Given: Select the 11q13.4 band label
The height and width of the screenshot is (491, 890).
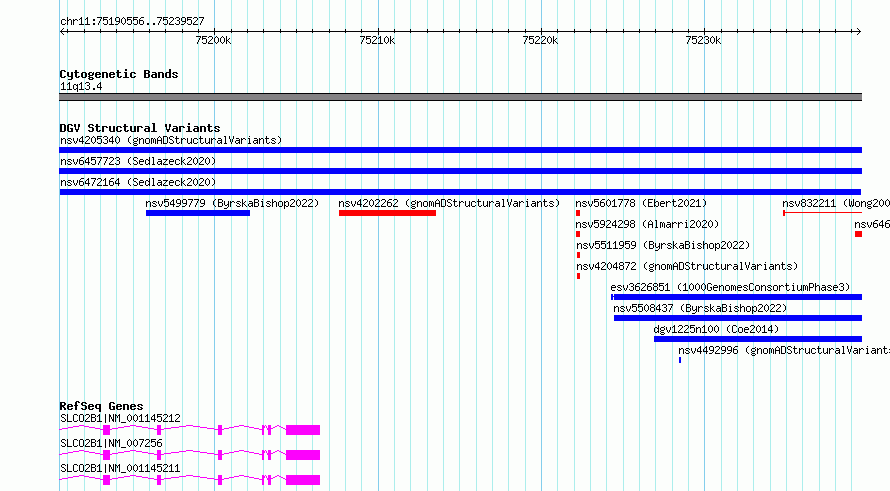Looking at the screenshot, I should click(x=81, y=87).
